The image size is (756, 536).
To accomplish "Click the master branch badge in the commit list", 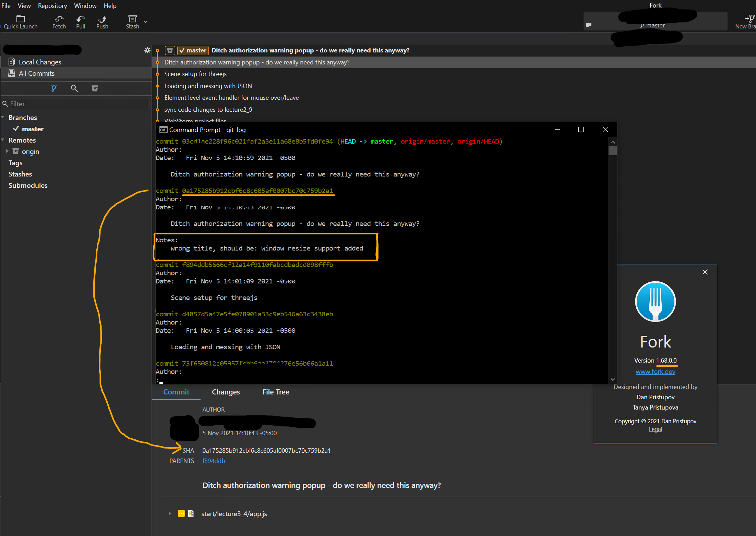I will [x=193, y=50].
